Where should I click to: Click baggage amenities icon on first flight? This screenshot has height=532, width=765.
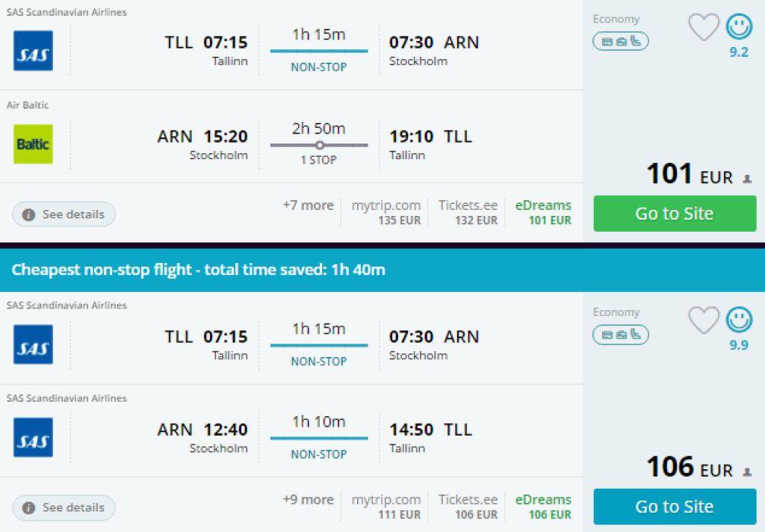click(x=620, y=41)
